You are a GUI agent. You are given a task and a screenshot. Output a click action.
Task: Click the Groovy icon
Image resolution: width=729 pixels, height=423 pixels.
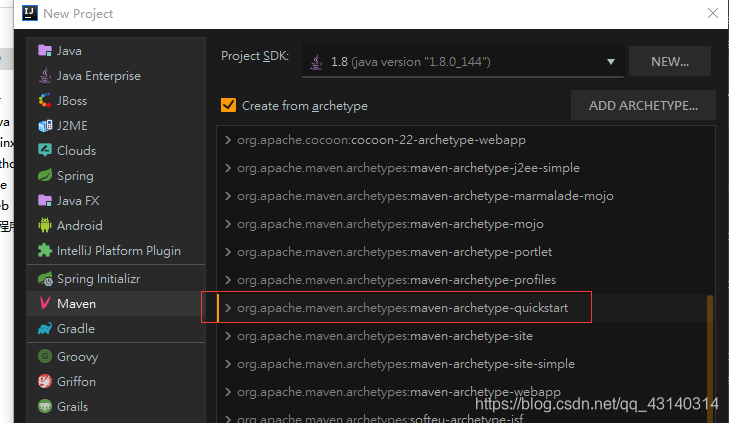tap(45, 357)
